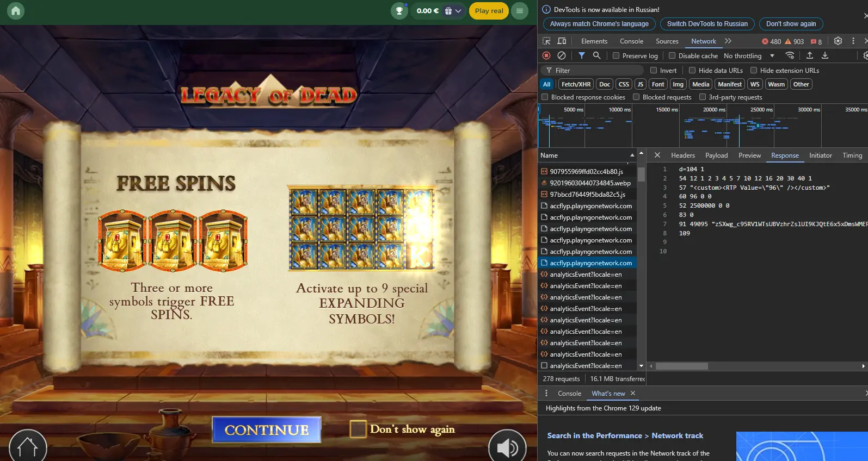Check 3rd-party requests checkbox
Image resolution: width=868 pixels, height=461 pixels.
[703, 97]
